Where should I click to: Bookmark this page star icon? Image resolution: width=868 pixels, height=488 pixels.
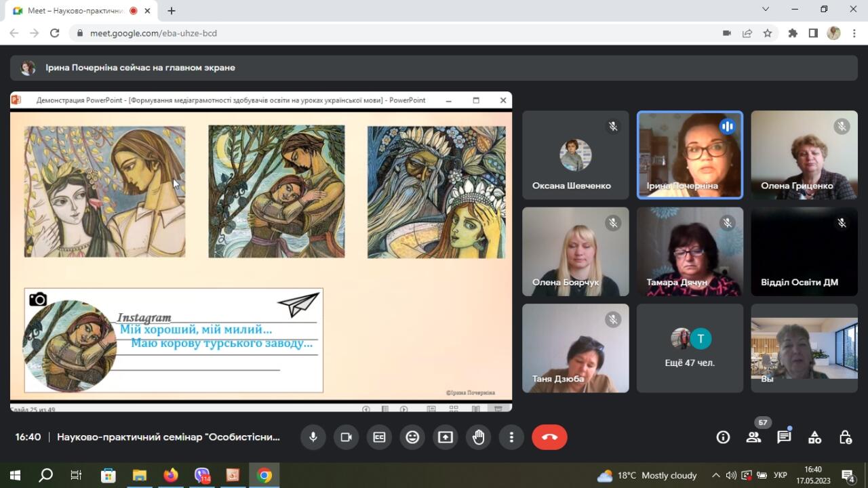click(768, 33)
